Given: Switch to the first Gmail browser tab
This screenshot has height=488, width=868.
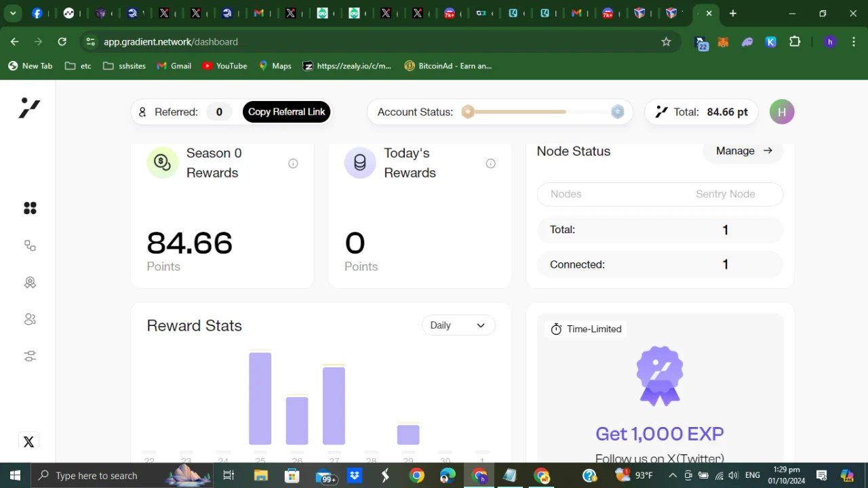Looking at the screenshot, I should tap(258, 13).
